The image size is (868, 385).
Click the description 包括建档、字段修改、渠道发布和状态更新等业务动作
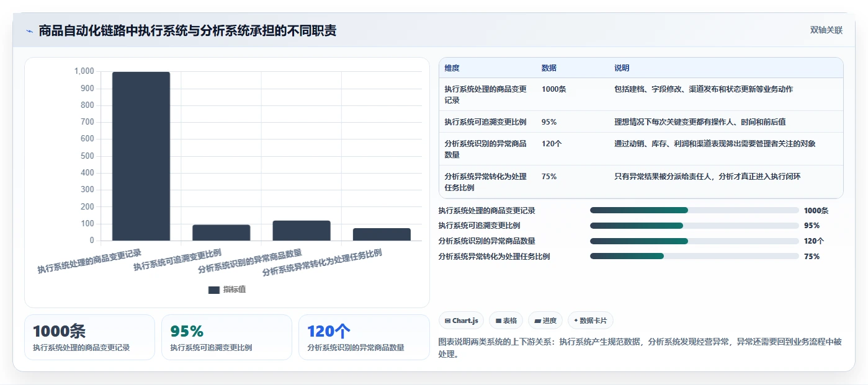coord(704,89)
